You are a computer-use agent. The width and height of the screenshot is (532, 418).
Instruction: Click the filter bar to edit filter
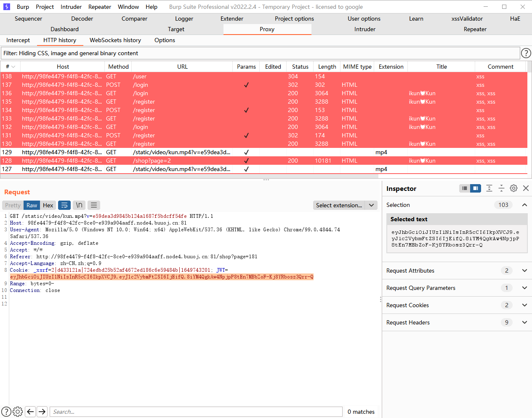(260, 53)
